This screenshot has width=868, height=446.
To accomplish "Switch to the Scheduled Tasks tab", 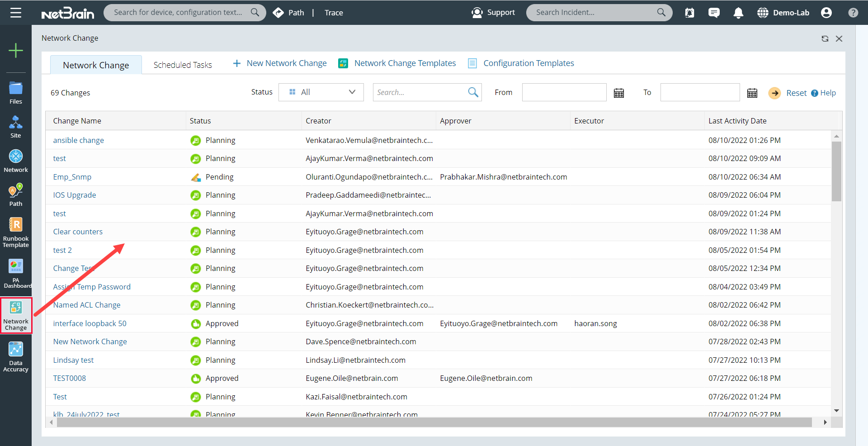I will (183, 65).
